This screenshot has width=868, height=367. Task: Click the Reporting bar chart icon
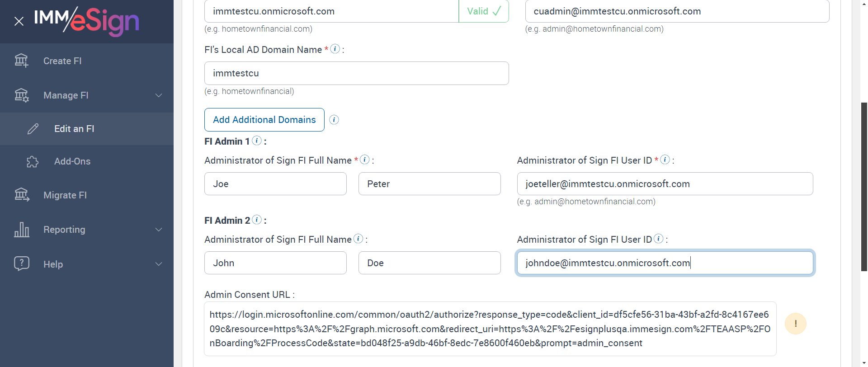click(21, 230)
